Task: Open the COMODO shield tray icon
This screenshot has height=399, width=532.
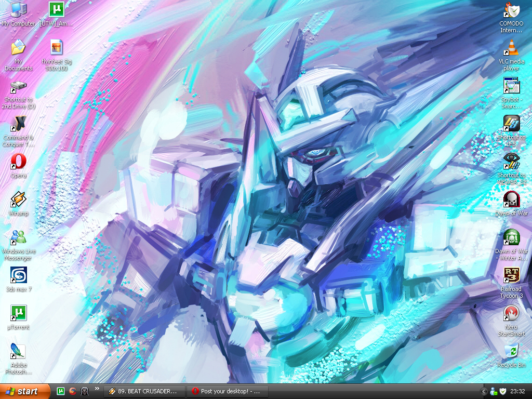Action: pyautogui.click(x=503, y=392)
